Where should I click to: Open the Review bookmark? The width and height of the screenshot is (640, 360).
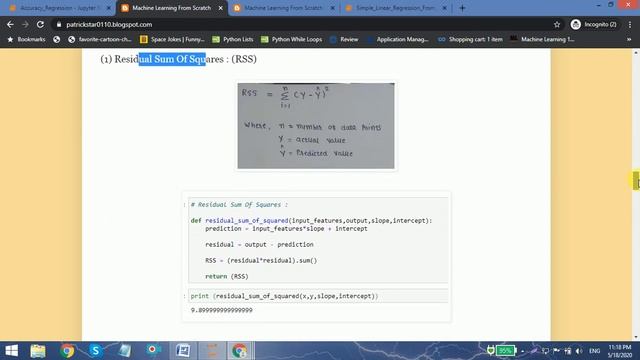pyautogui.click(x=344, y=39)
